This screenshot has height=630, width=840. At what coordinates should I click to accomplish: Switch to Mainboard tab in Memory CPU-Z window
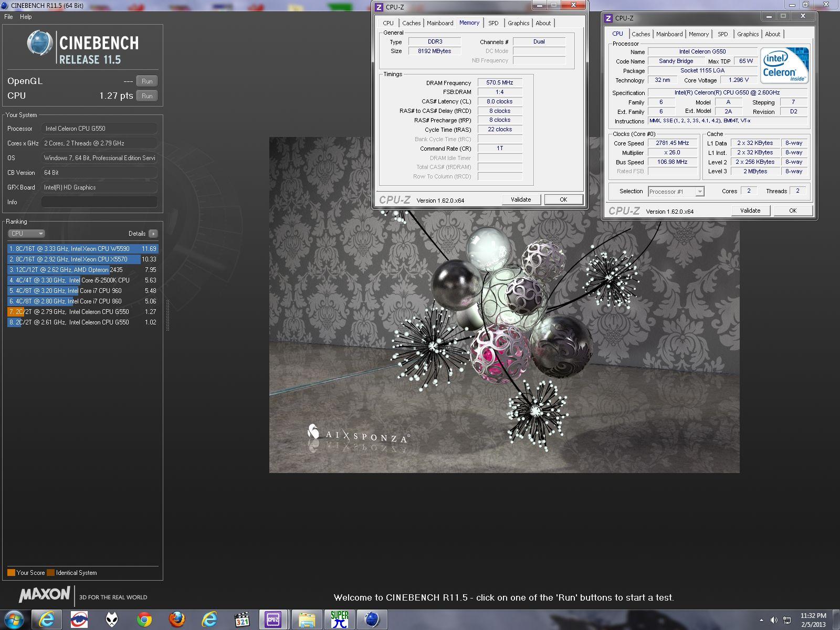pos(440,23)
